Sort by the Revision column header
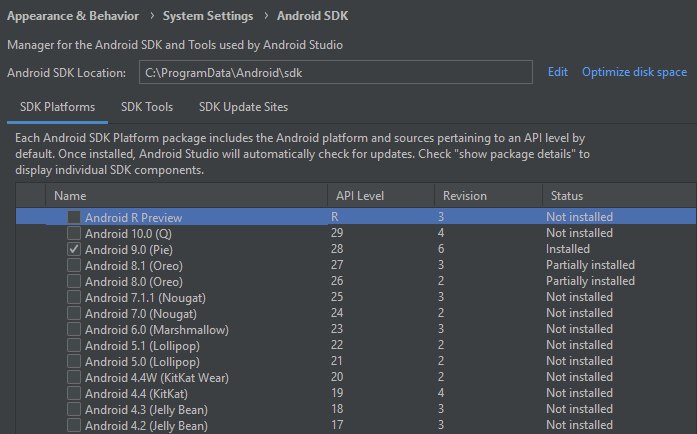 click(488, 196)
